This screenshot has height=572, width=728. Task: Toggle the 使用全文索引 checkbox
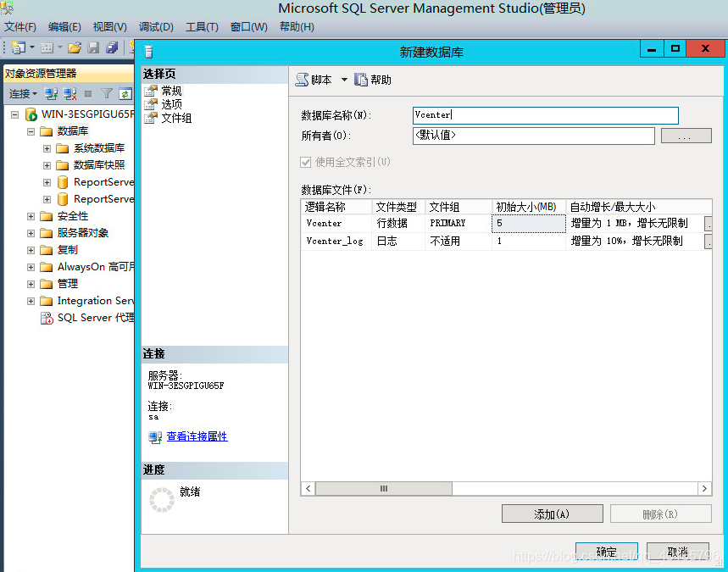pyautogui.click(x=305, y=163)
